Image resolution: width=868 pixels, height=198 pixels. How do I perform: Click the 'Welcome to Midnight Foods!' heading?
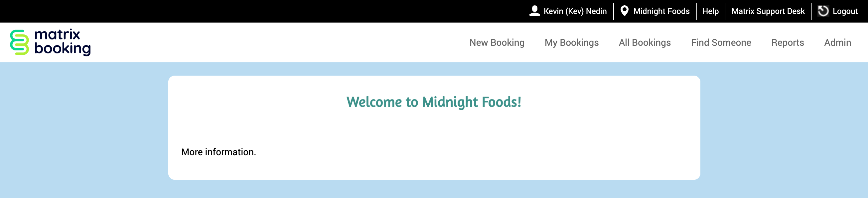(x=434, y=102)
